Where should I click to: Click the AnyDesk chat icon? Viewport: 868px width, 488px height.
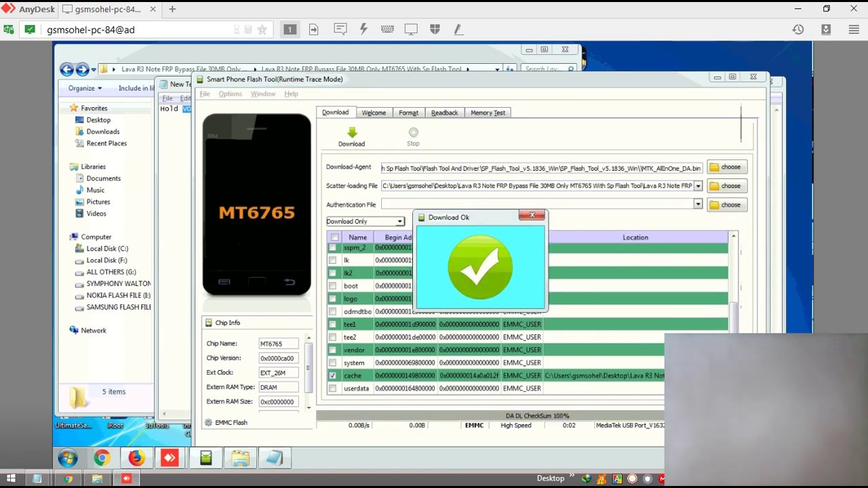tap(340, 29)
